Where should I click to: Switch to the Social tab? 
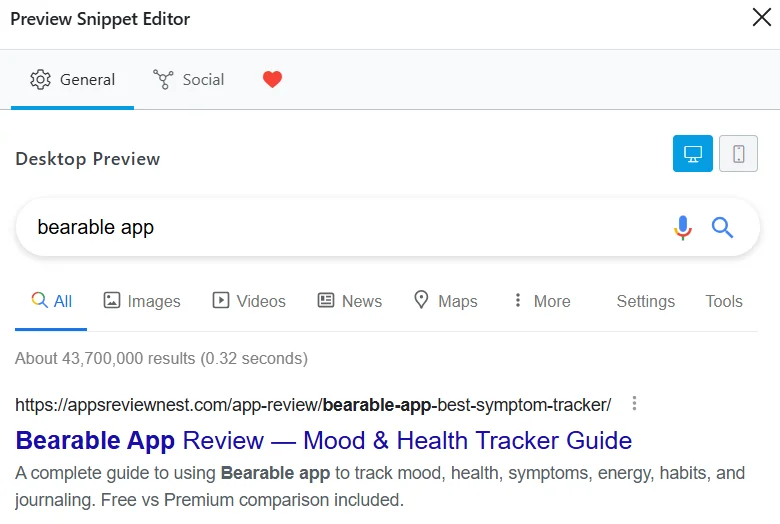click(189, 80)
